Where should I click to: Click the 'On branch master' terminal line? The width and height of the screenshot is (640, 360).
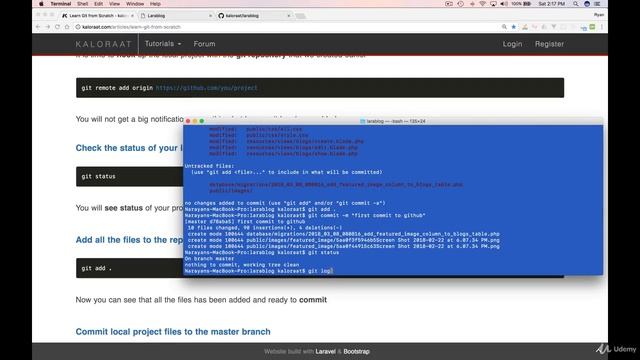click(x=209, y=259)
